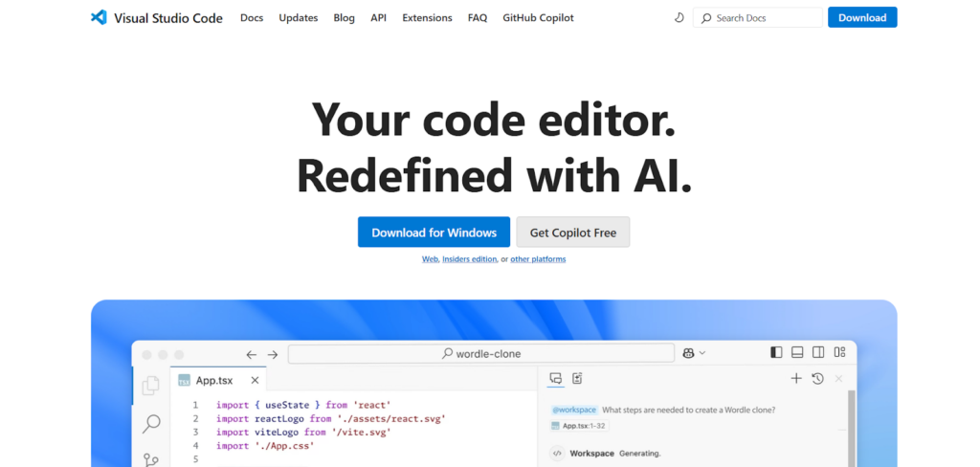Click the search magnifier icon in Search Docs
This screenshot has width=980, height=467.
pyautogui.click(x=706, y=18)
